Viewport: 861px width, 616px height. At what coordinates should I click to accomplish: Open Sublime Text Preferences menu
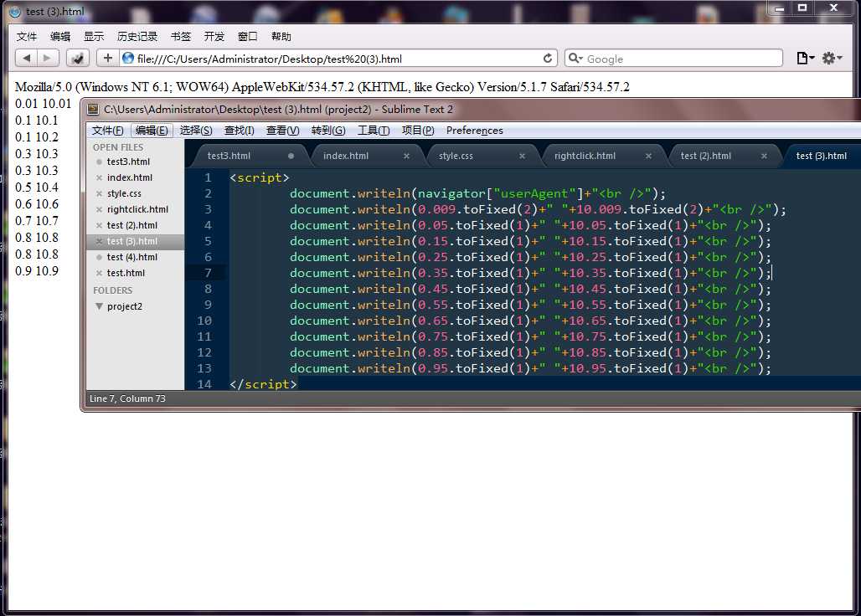(474, 130)
